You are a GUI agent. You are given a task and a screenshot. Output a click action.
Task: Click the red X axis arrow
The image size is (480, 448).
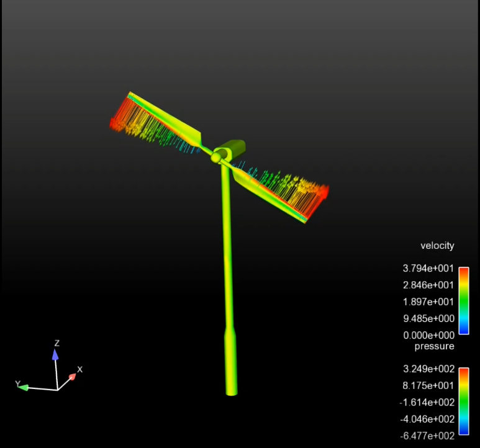pos(72,376)
